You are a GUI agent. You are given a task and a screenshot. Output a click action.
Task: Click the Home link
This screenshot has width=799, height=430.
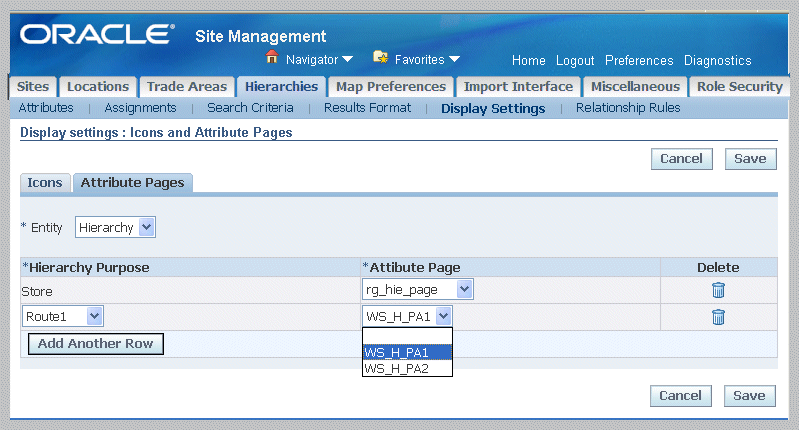(x=528, y=61)
